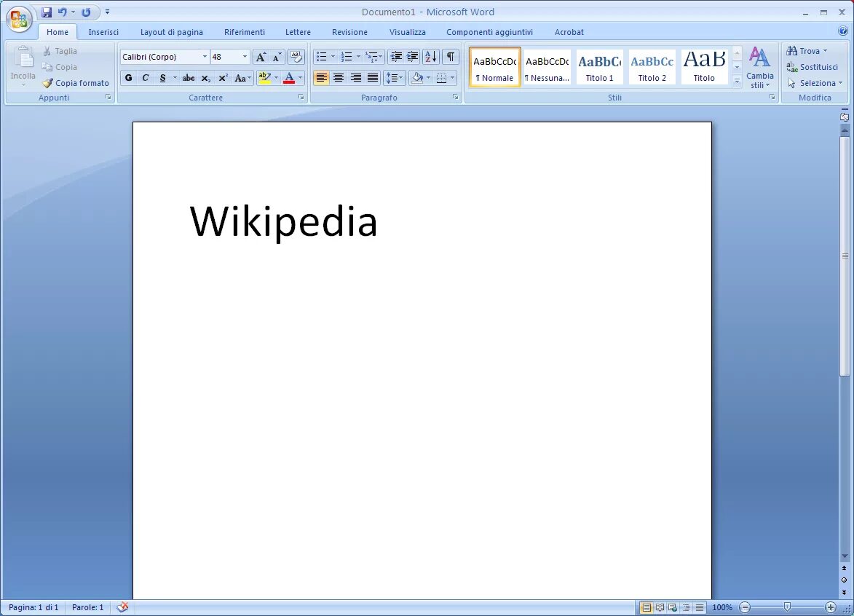Toggle paragraph marks display
The image size is (854, 616).
click(x=451, y=57)
